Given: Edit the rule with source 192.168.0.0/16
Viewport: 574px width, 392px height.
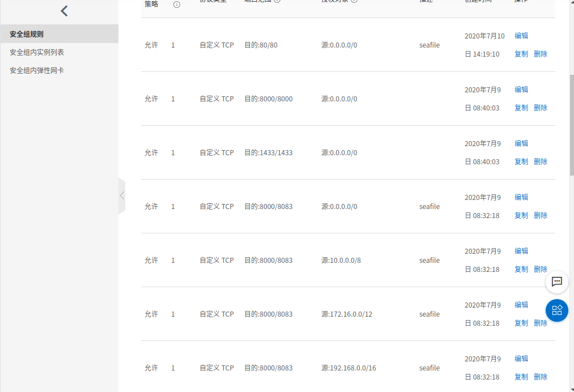Looking at the screenshot, I should point(521,359).
